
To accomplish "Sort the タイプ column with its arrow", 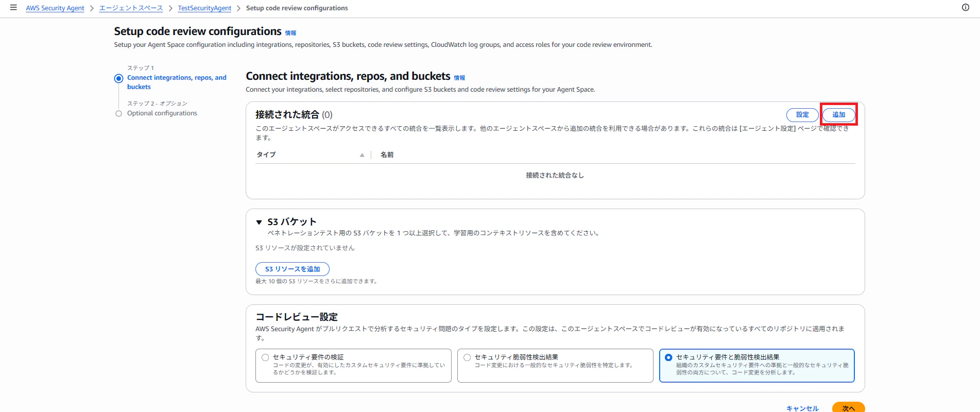I will tap(362, 155).
